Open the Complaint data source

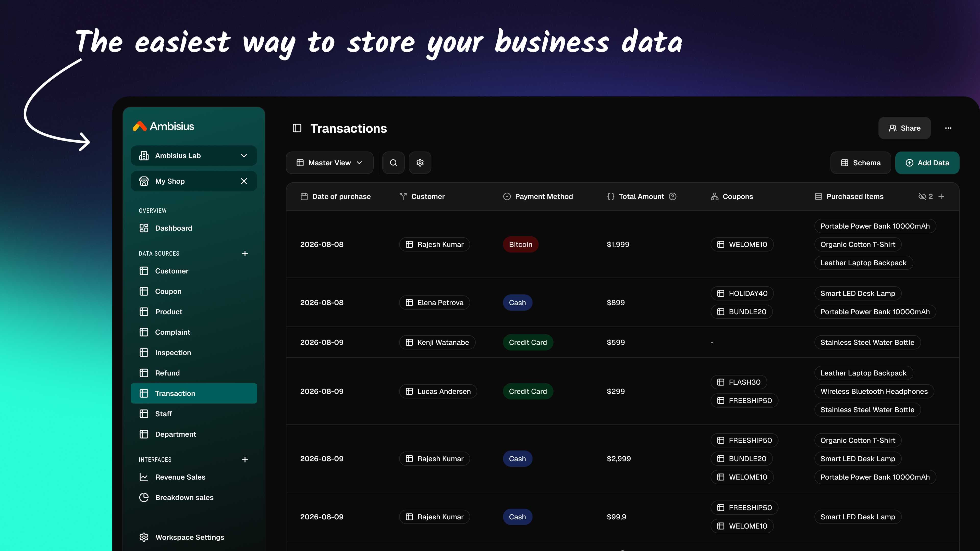point(194,332)
